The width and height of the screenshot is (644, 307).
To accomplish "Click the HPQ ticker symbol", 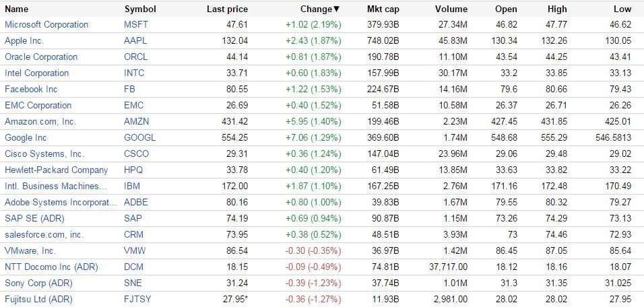I will pyautogui.click(x=135, y=170).
